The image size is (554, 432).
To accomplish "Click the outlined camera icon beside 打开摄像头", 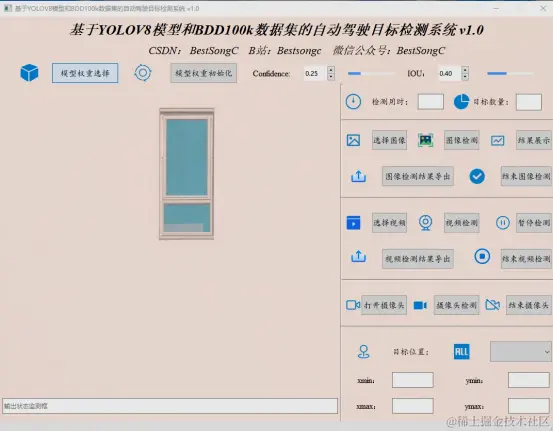I will pos(353,305).
